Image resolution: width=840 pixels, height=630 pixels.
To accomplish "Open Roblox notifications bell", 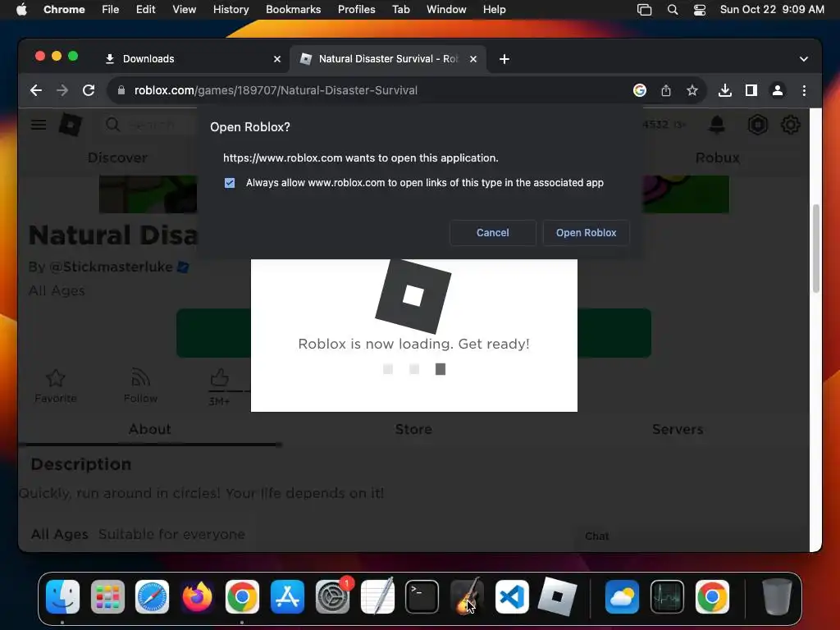I will click(x=717, y=125).
